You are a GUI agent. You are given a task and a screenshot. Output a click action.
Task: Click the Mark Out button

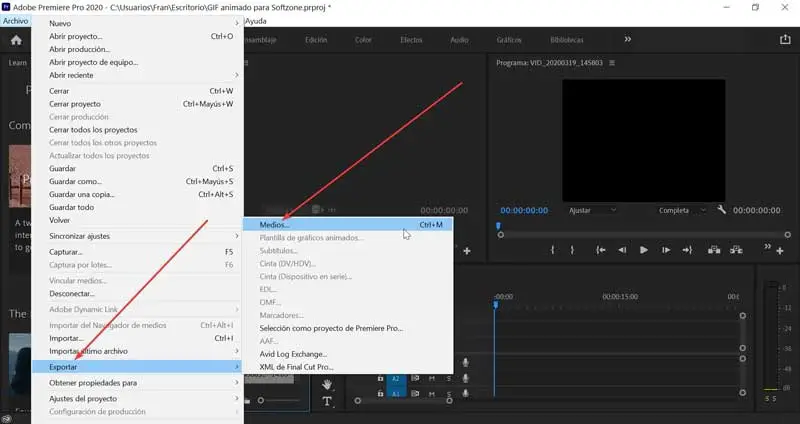[572, 250]
